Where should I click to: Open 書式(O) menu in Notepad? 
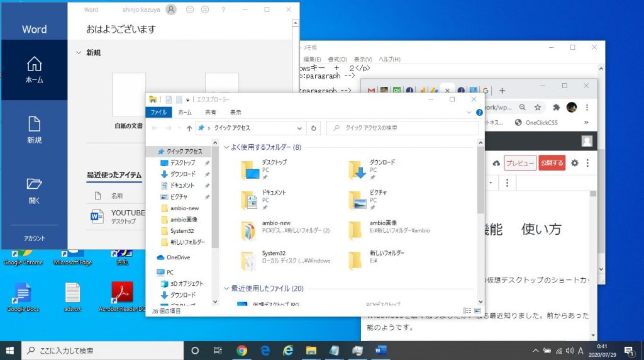pyautogui.click(x=338, y=59)
